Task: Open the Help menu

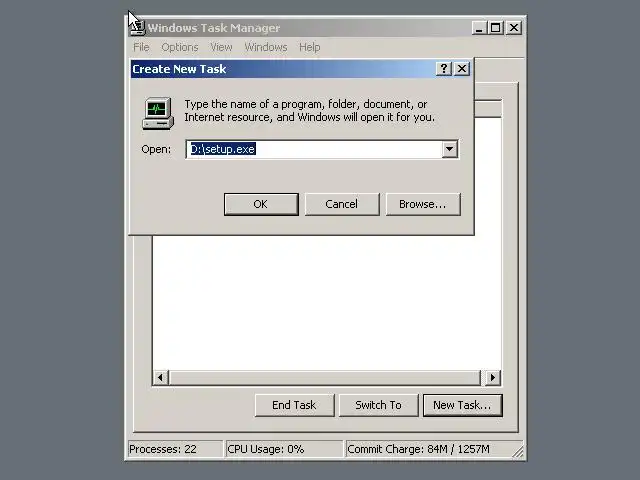Action: (309, 47)
